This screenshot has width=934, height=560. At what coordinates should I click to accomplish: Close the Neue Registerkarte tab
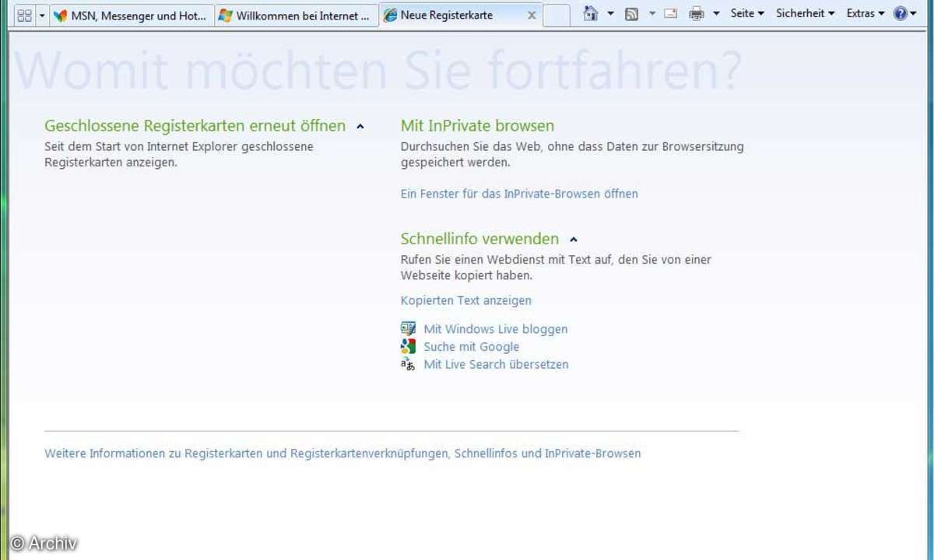(x=532, y=15)
